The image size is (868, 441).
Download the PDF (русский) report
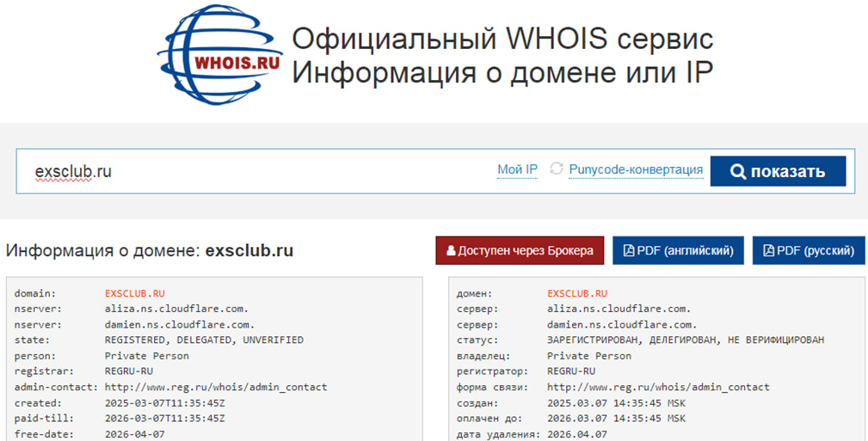809,251
